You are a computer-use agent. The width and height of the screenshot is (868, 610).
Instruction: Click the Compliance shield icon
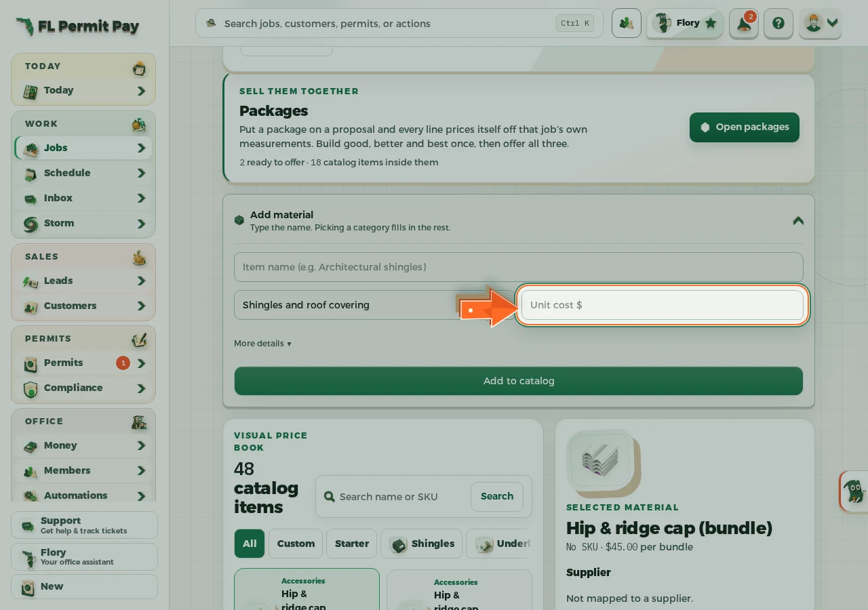(31, 389)
